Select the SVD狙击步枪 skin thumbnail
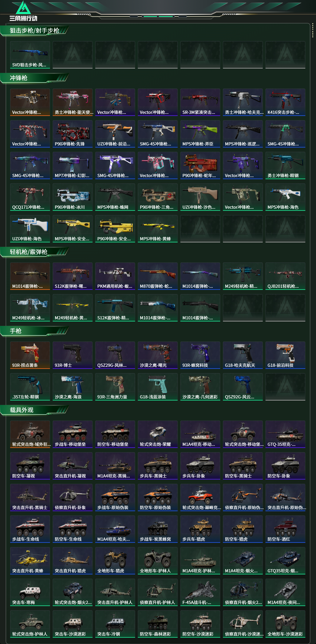The width and height of the screenshot is (316, 644). tap(30, 55)
